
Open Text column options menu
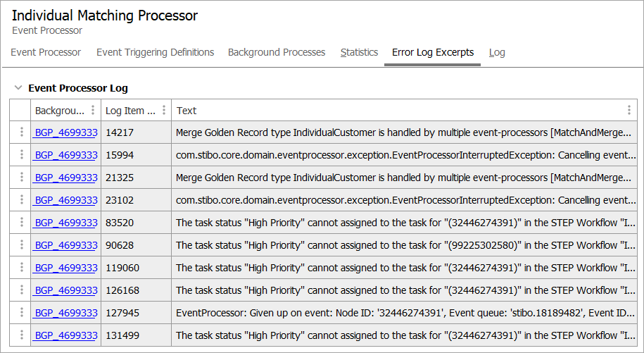tap(629, 111)
